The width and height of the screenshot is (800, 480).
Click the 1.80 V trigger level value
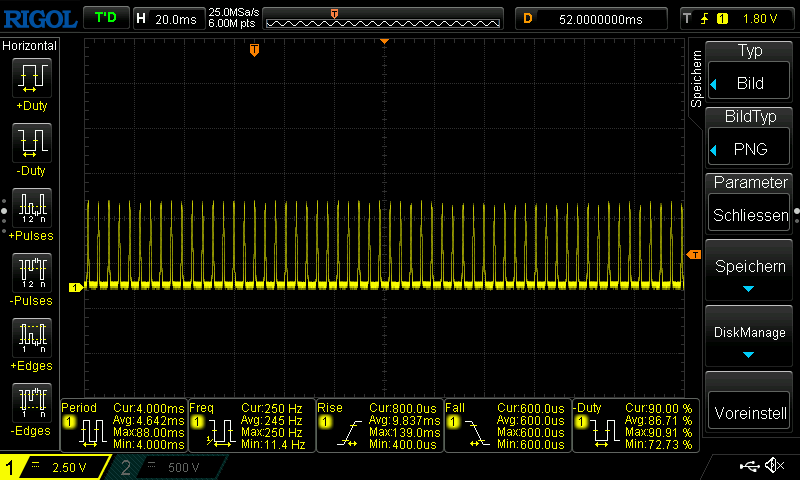coord(760,19)
